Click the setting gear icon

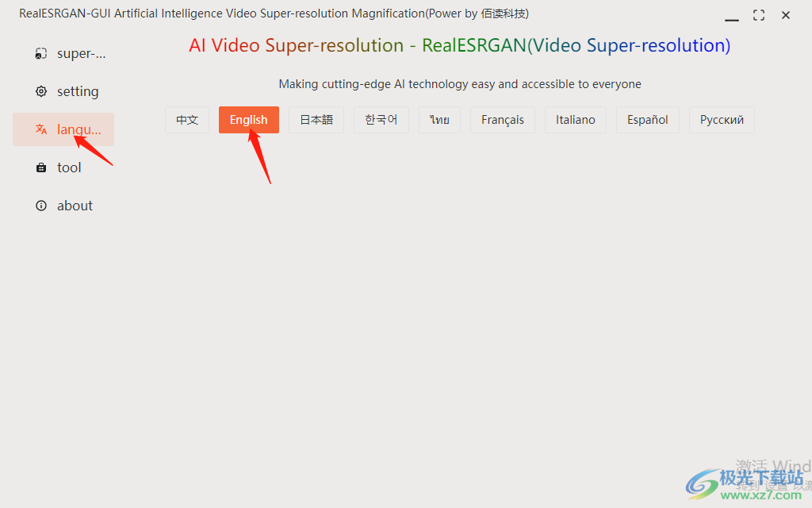(41, 91)
